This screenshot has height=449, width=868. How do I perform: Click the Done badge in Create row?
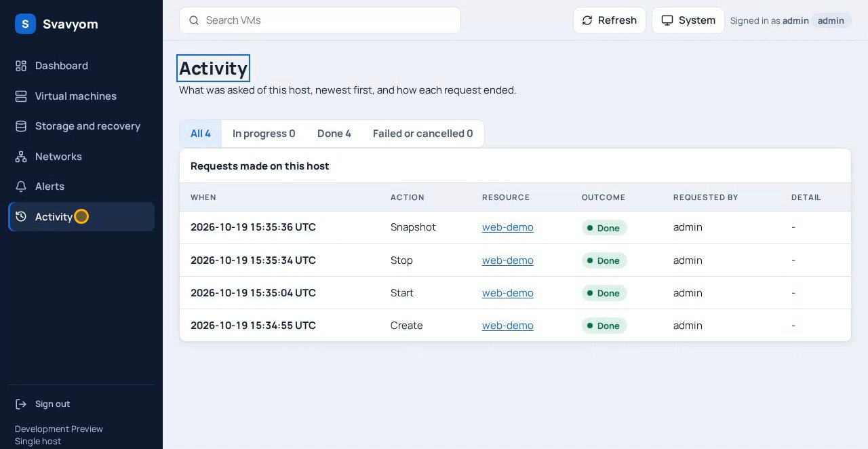click(604, 326)
